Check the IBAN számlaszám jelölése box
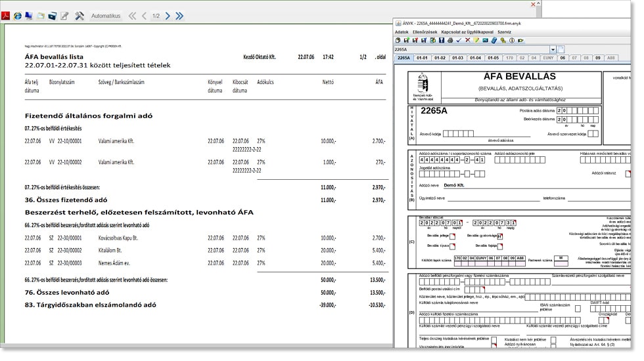This screenshot has width=644, height=361. [578, 308]
